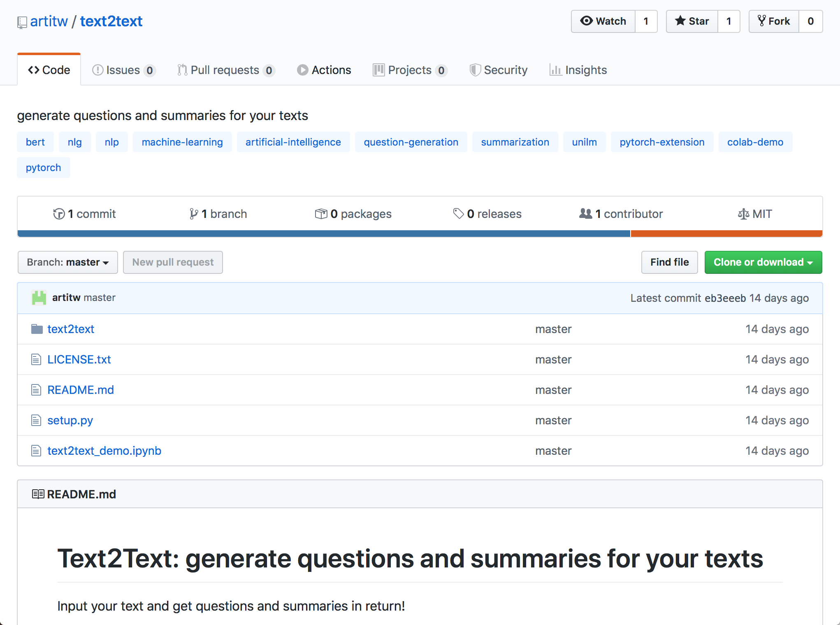Click the blue language bar segment
This screenshot has height=625, width=840.
click(324, 234)
